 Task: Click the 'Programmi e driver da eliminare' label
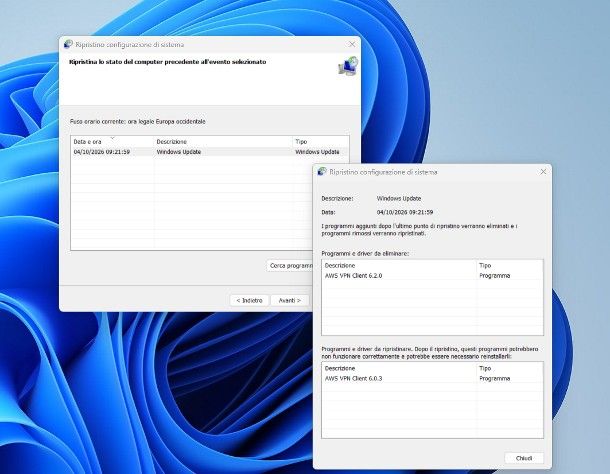[x=365, y=253]
